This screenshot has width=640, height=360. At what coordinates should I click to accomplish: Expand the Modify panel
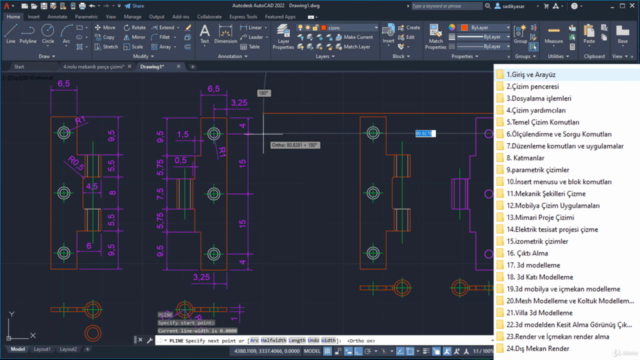[x=143, y=56]
